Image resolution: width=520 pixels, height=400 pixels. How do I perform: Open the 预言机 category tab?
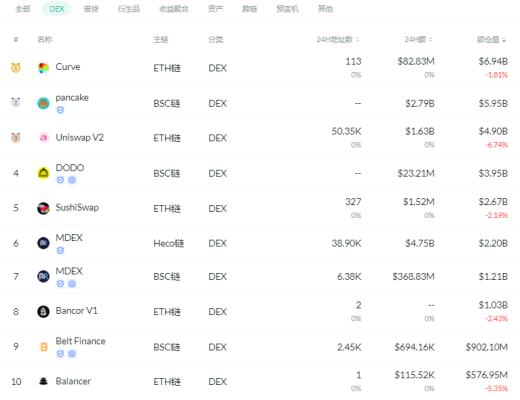[x=287, y=9]
